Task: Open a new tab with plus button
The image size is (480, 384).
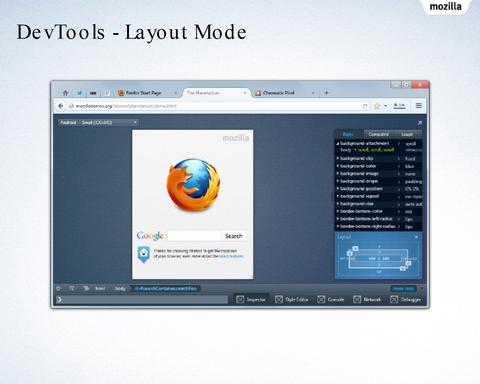Action: point(326,93)
